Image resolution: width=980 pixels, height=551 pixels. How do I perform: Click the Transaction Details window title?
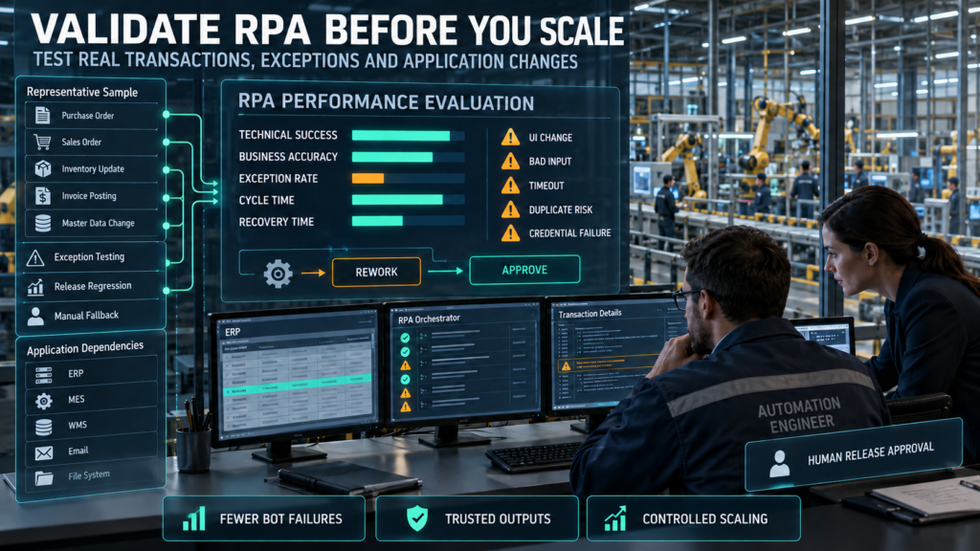click(x=590, y=314)
